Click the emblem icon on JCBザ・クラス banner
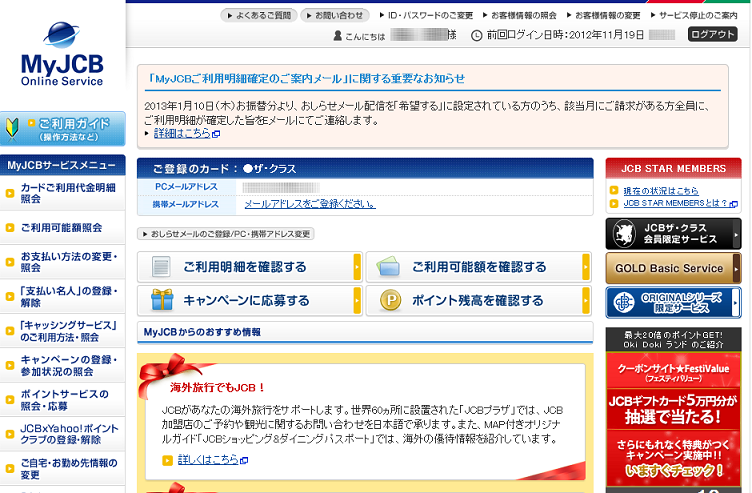 (624, 234)
